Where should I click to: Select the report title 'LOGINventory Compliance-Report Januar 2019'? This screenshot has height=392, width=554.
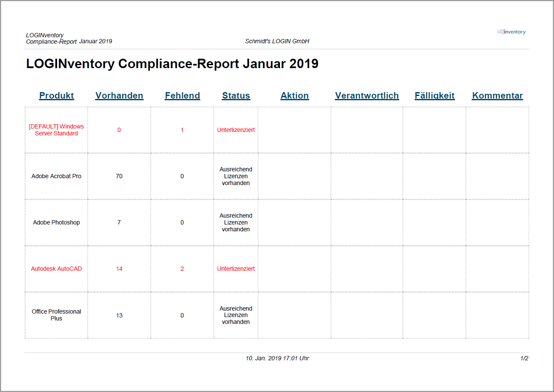click(172, 63)
